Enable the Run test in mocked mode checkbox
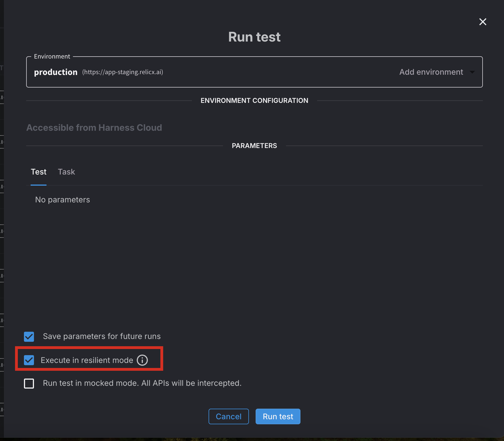Image resolution: width=504 pixels, height=441 pixels. tap(29, 383)
